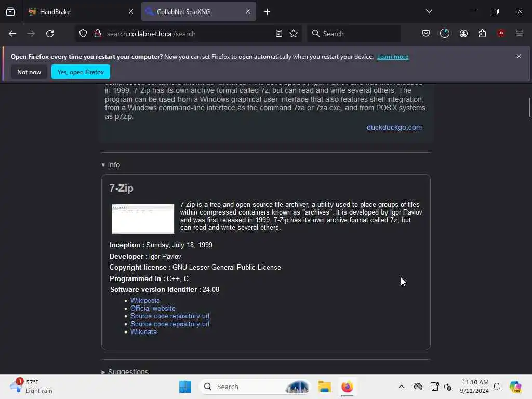
Task: Open uBlock Origin extension
Action: (x=501, y=33)
